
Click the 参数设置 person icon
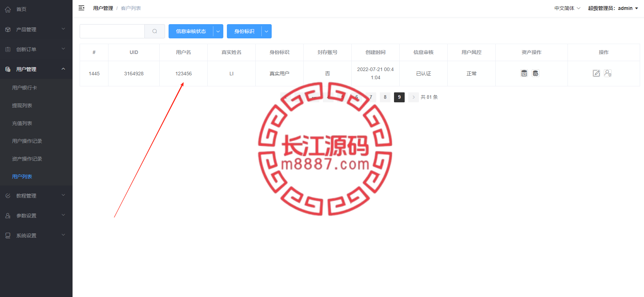(8, 216)
